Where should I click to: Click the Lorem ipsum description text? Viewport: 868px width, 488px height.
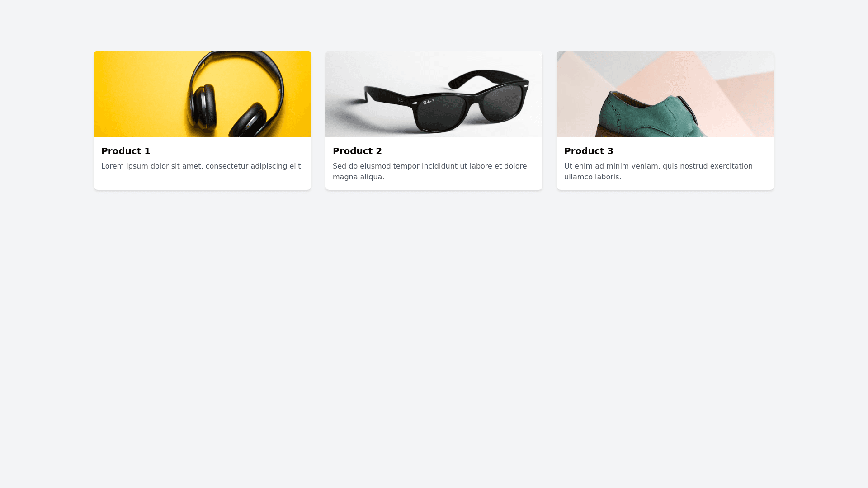pos(202,166)
